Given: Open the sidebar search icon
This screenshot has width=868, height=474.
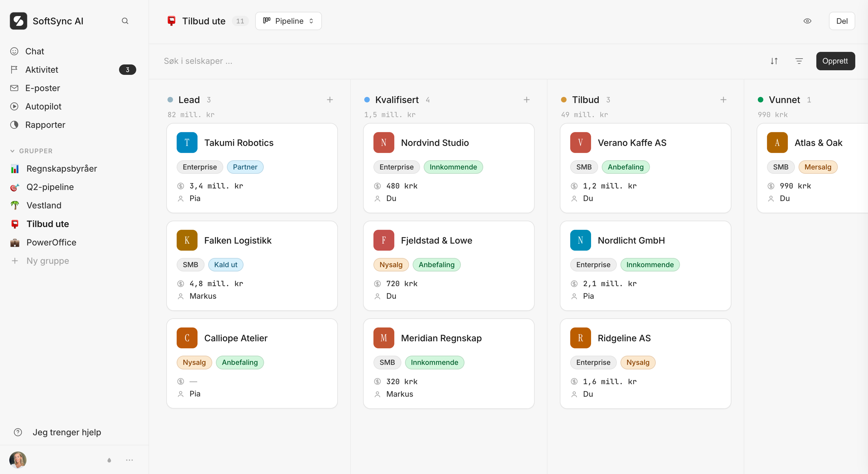Looking at the screenshot, I should click(x=125, y=21).
